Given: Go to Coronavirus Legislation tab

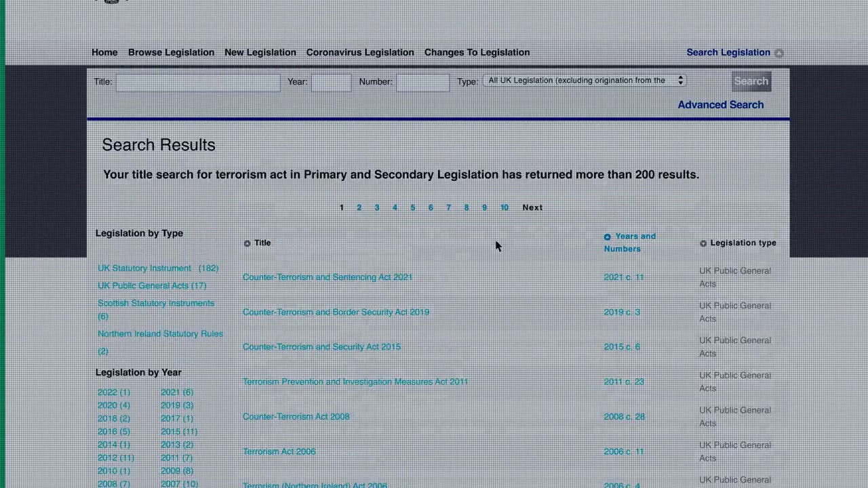Looking at the screenshot, I should [359, 52].
